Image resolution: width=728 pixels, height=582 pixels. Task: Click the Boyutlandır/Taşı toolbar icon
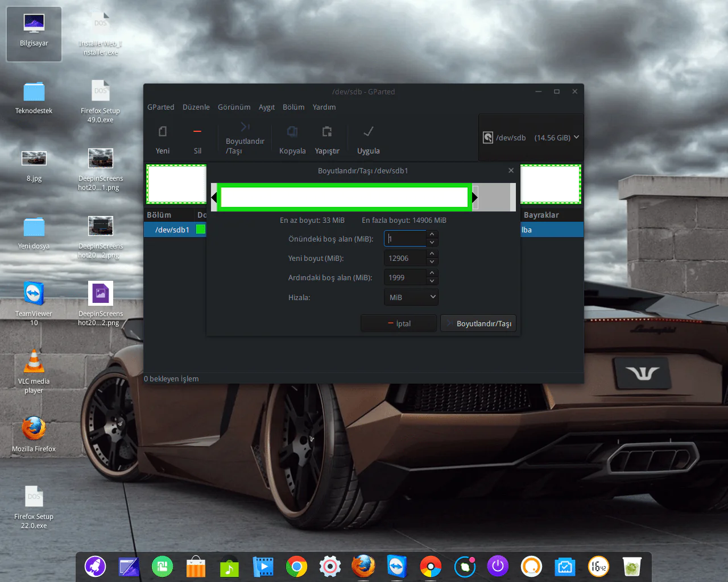[245, 127]
